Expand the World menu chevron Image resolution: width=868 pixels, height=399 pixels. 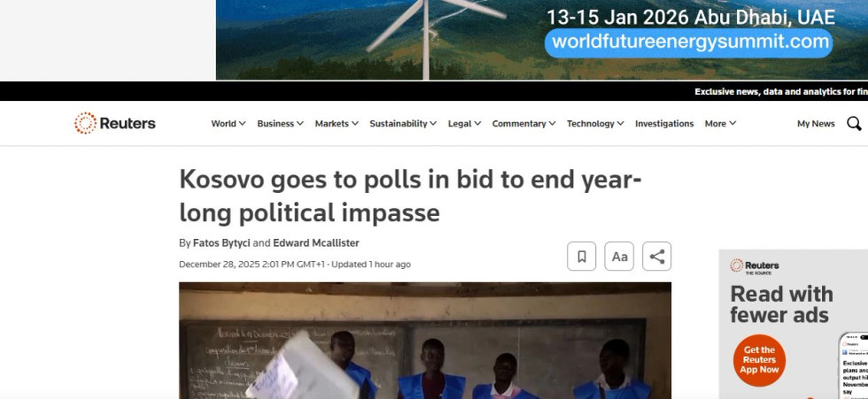(x=243, y=124)
